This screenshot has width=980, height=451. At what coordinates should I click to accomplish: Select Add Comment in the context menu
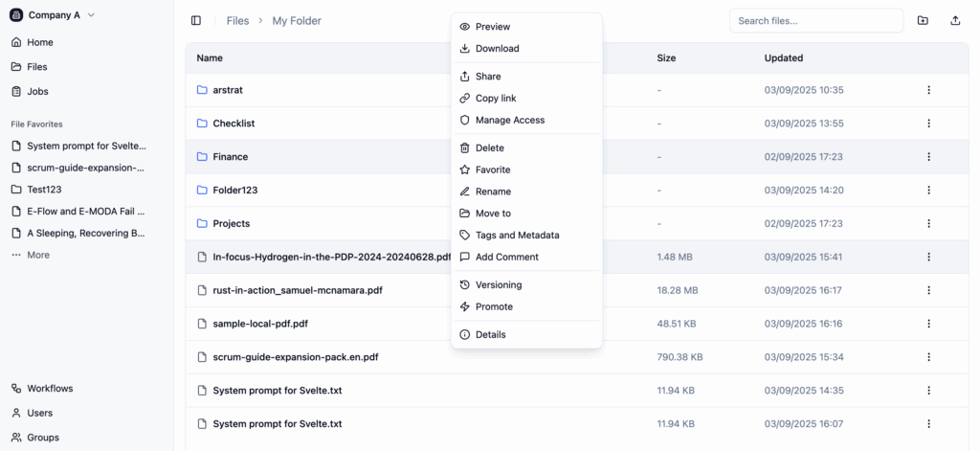pyautogui.click(x=526, y=257)
